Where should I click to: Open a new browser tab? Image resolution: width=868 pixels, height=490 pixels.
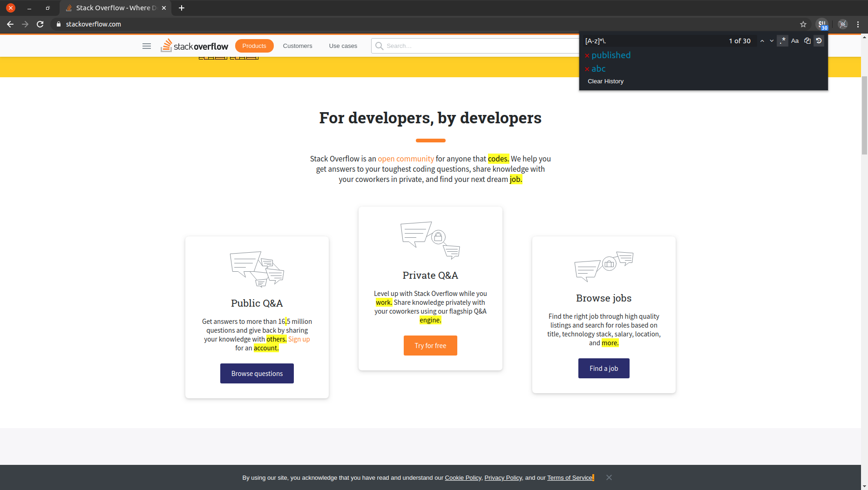[182, 8]
